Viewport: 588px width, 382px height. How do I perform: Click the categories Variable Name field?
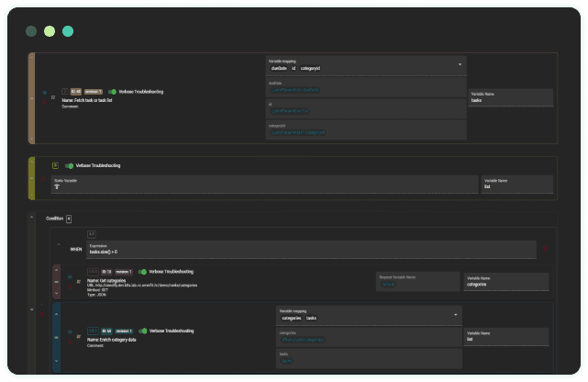pyautogui.click(x=505, y=282)
